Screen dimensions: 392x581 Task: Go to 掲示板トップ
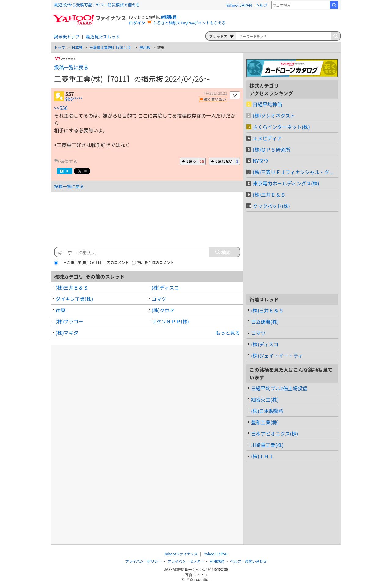point(67,37)
